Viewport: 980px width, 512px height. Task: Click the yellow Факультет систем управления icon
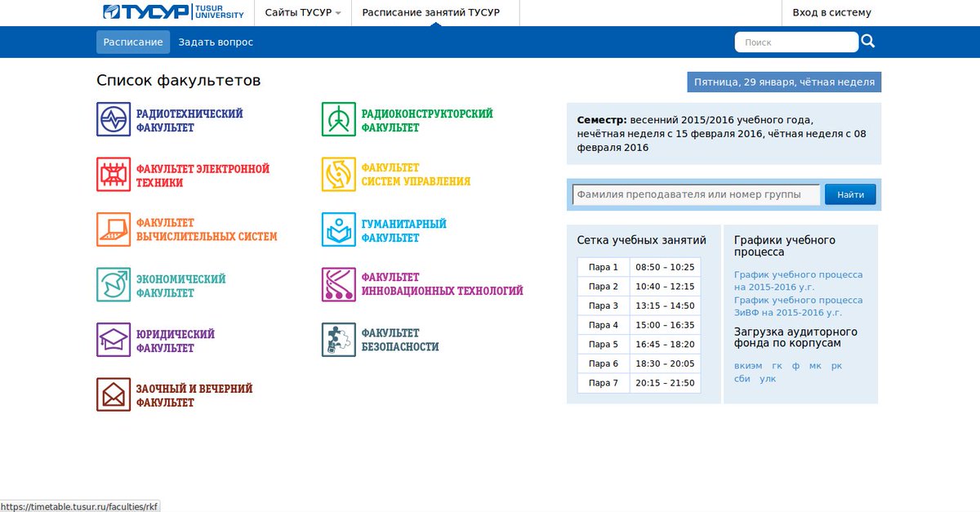(339, 175)
